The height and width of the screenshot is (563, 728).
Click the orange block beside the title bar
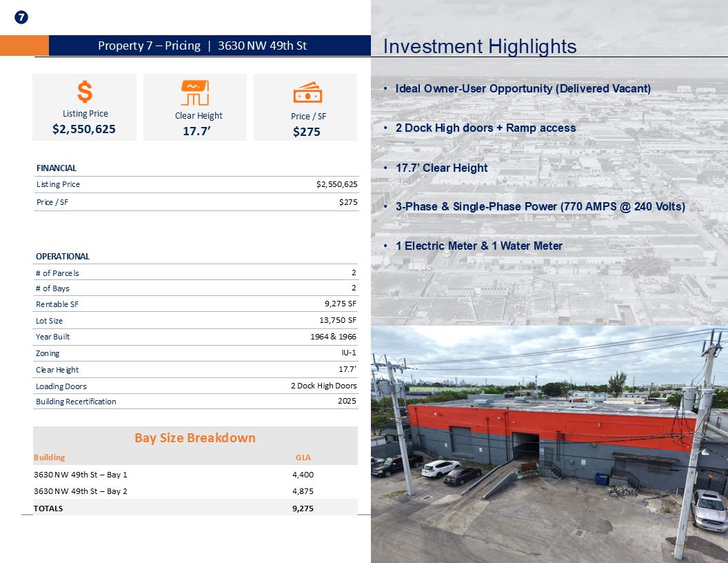tap(24, 46)
